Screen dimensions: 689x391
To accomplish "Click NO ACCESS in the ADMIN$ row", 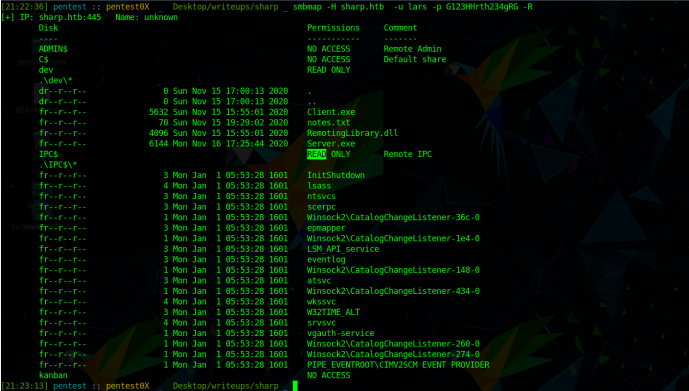I will coord(329,49).
